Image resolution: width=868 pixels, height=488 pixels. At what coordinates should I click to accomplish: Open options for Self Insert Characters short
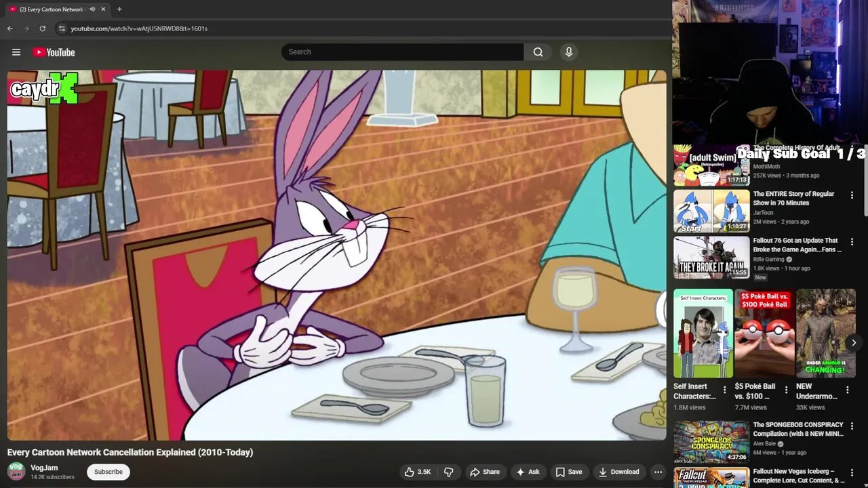click(725, 390)
